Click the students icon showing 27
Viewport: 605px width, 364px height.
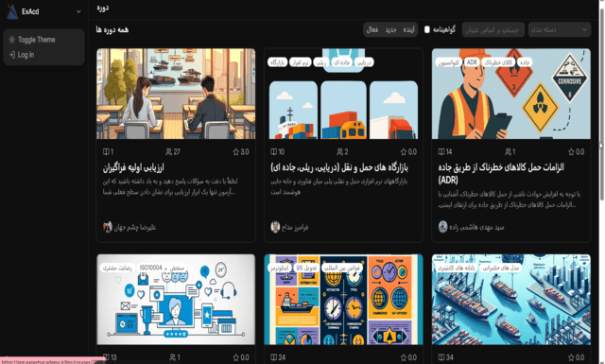click(x=168, y=152)
